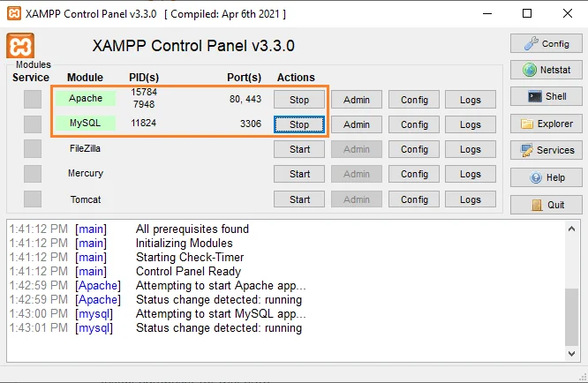Select the Mercury module label

(86, 173)
